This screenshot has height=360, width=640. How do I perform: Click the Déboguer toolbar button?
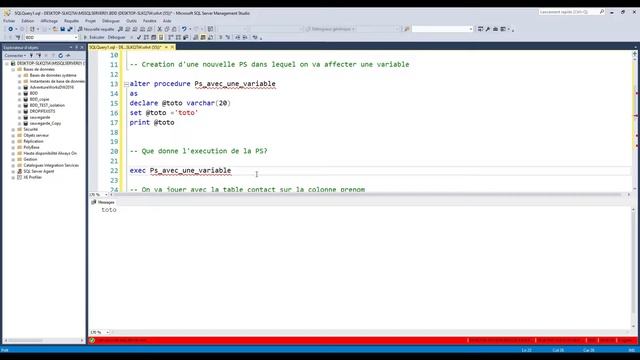tap(117, 37)
